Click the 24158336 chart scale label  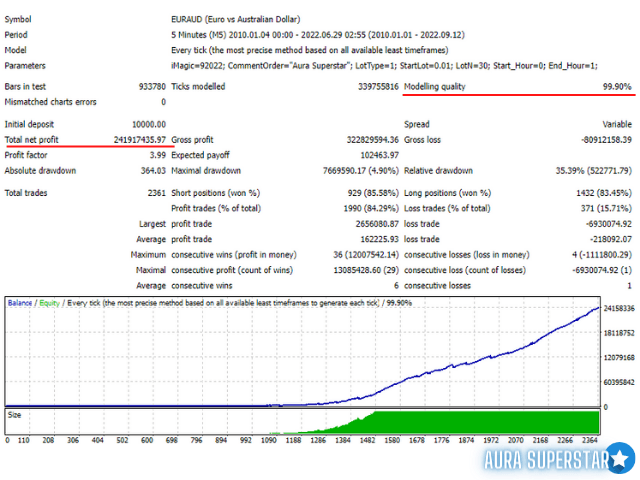619,308
